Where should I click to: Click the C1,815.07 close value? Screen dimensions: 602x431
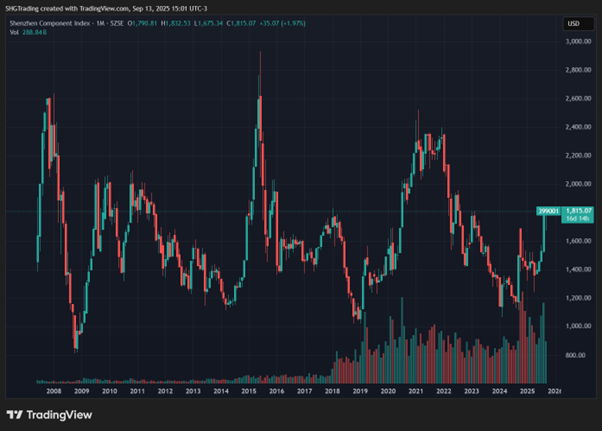click(x=241, y=23)
